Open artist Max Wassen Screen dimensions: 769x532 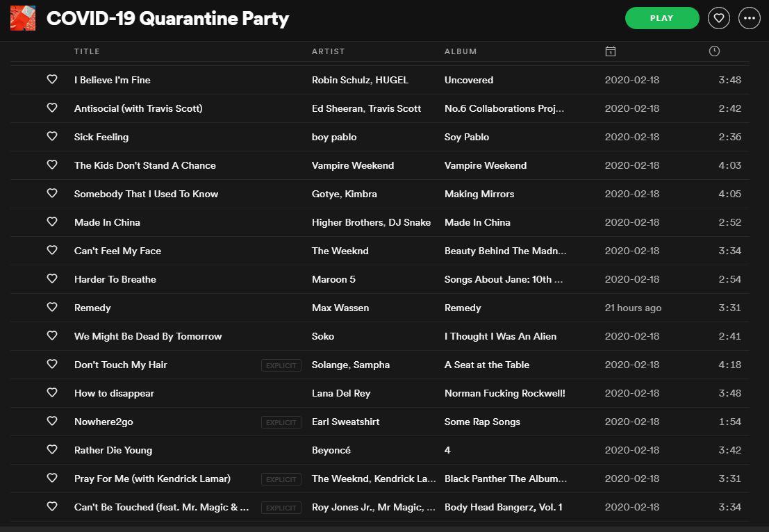click(340, 308)
